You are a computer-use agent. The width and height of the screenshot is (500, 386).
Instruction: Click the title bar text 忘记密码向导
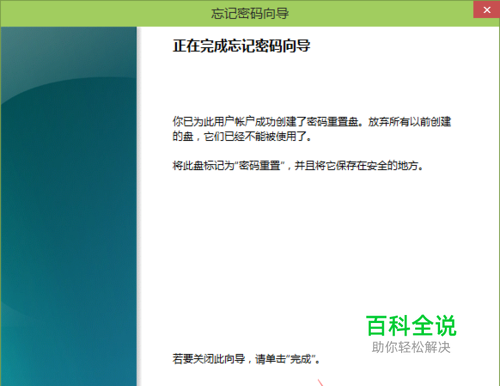click(250, 14)
